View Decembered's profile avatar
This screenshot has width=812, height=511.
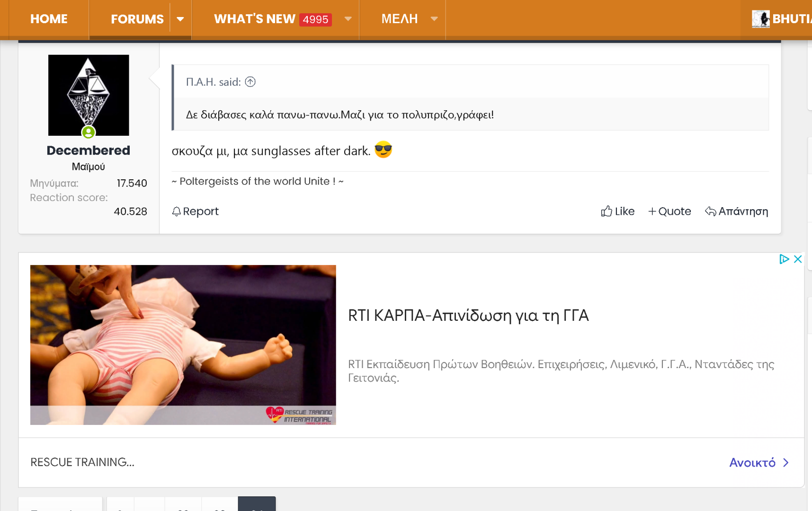[89, 95]
